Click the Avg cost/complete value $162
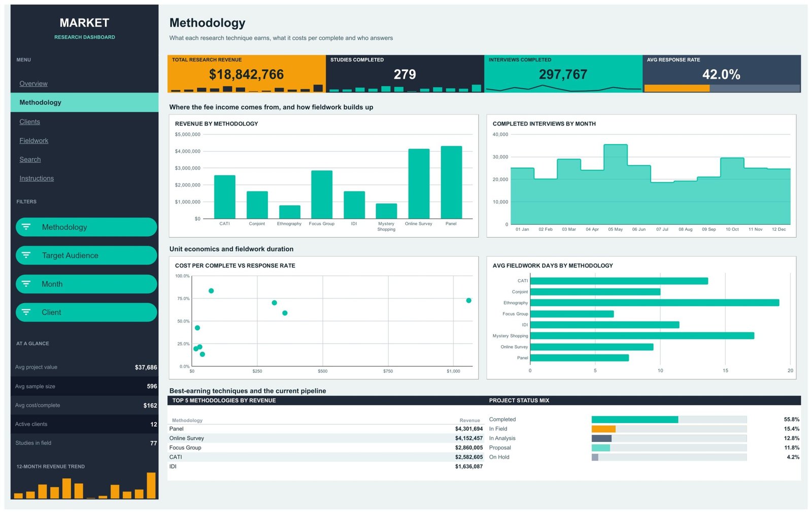The image size is (812, 514). pyautogui.click(x=150, y=405)
